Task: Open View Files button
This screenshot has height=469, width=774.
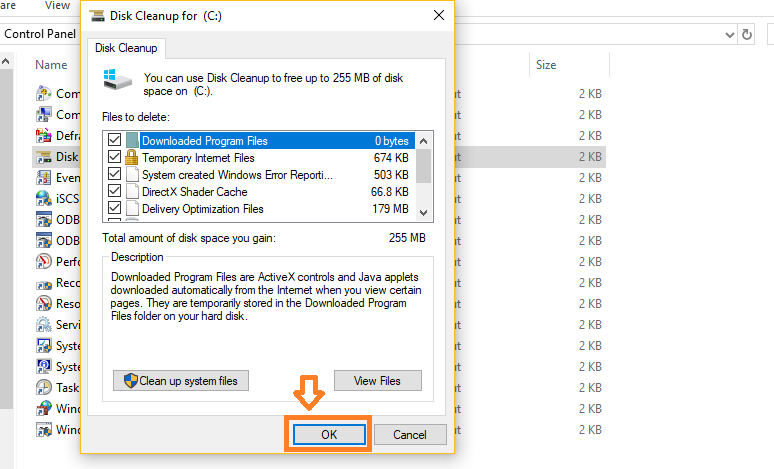Action: (378, 381)
